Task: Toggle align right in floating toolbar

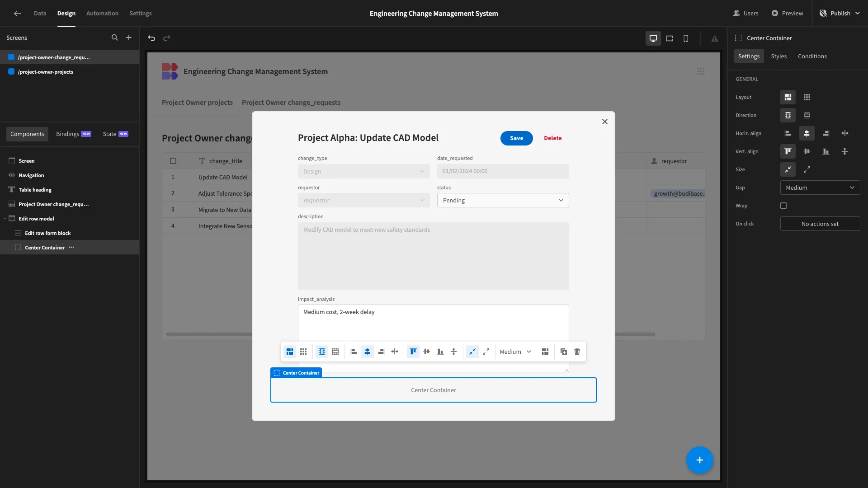Action: pyautogui.click(x=381, y=352)
